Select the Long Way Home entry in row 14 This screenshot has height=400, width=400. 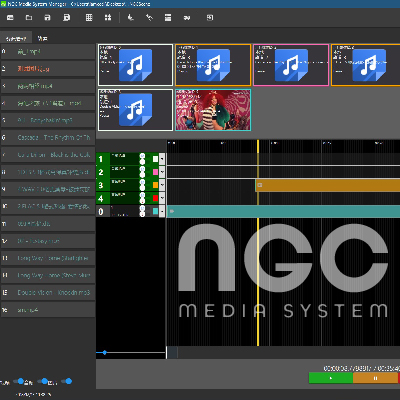48,275
